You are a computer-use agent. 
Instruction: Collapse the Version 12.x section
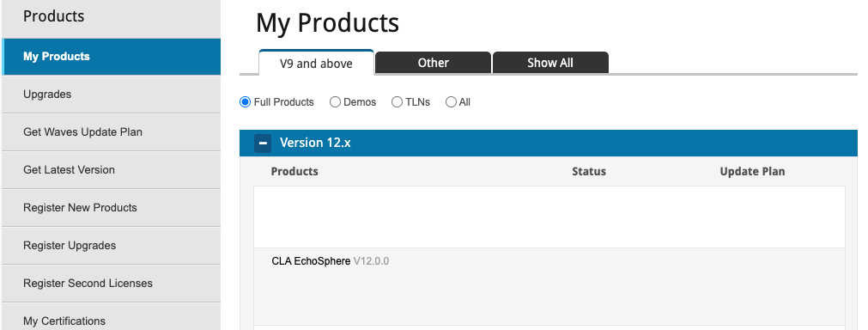coord(263,143)
